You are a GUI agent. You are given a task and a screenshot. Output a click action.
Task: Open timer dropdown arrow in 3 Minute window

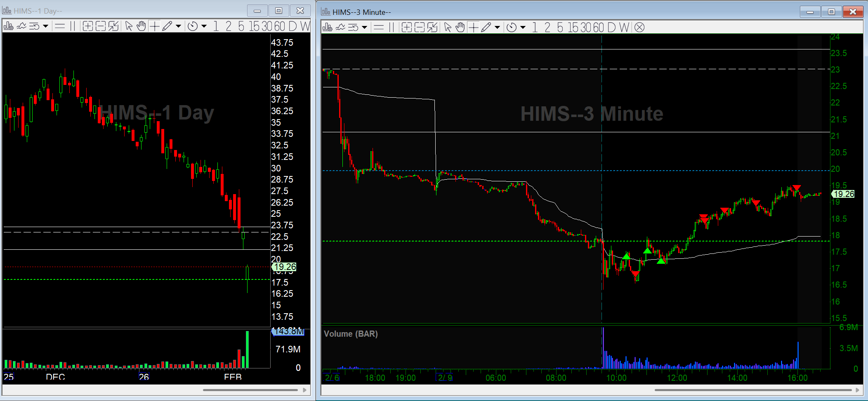[523, 27]
